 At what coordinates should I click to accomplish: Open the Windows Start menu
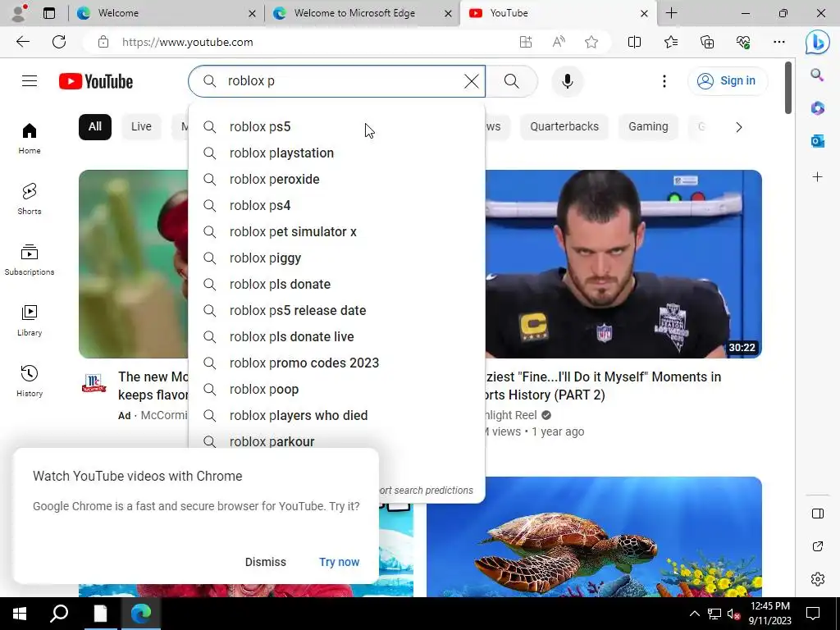coord(19,614)
